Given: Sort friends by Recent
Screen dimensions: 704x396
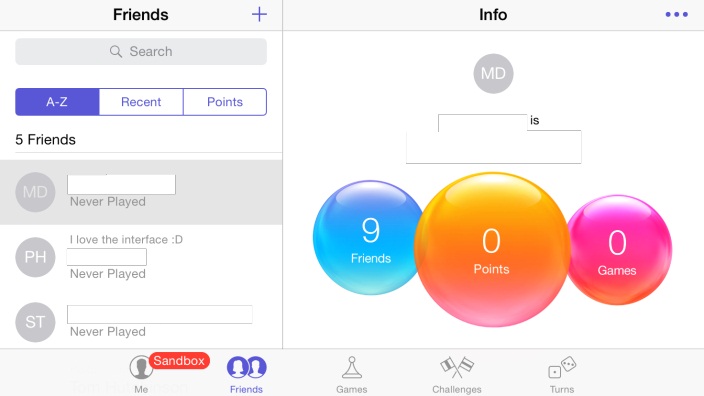Looking at the screenshot, I should (141, 102).
